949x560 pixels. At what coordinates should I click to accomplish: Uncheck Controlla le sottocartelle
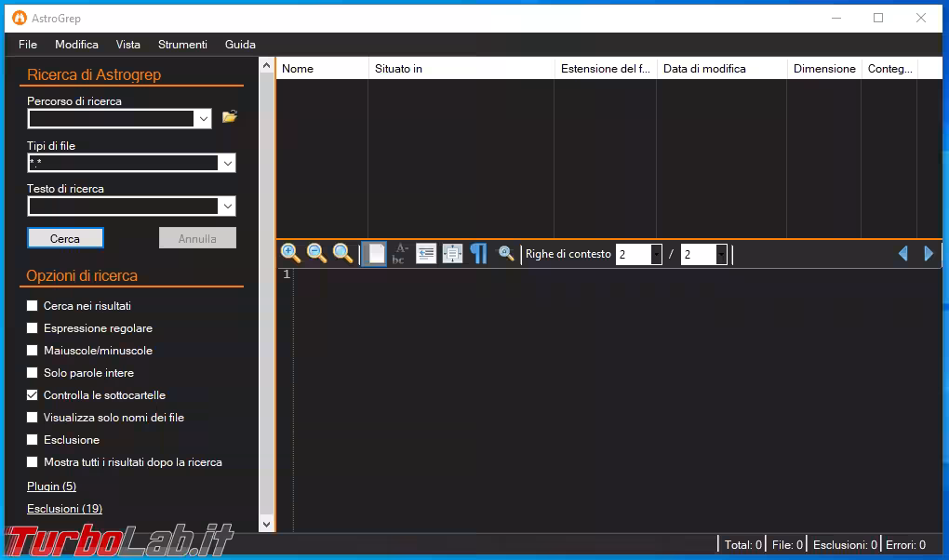[32, 394]
